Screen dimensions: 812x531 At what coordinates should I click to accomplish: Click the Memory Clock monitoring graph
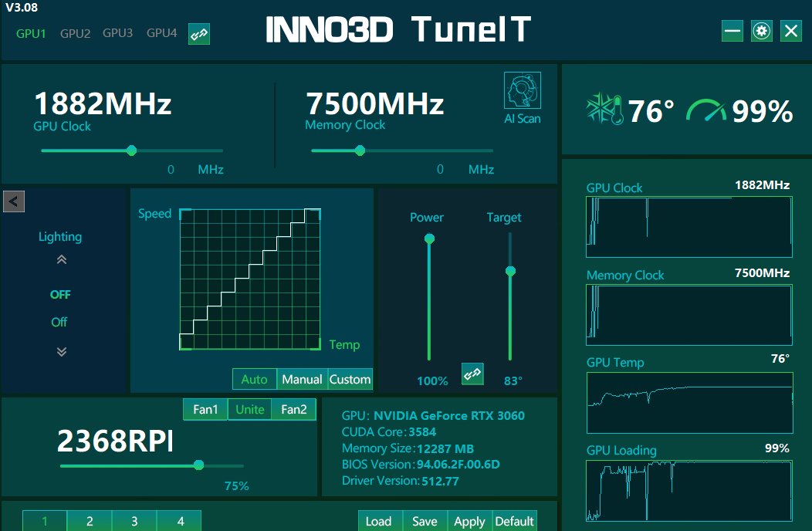click(x=689, y=315)
